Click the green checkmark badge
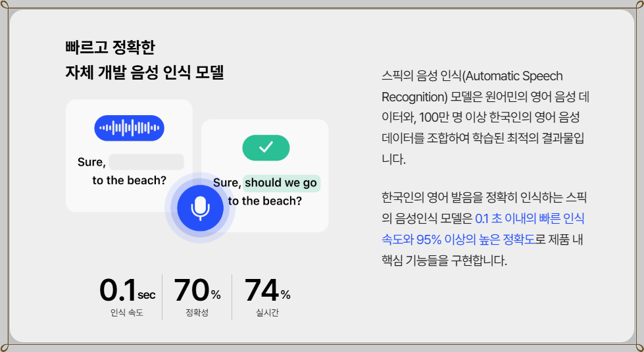The image size is (644, 352). pos(266,147)
